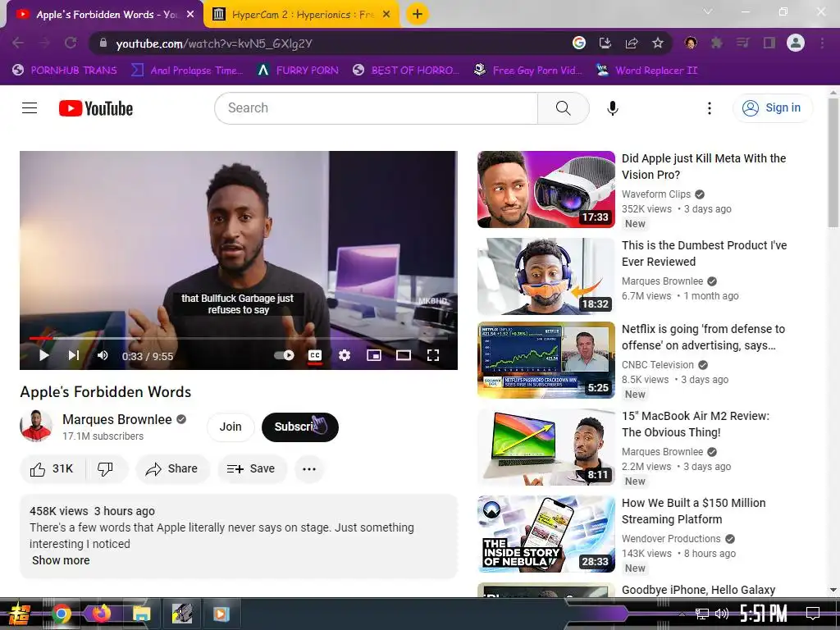Seek on the red video progress bar
The image size is (840, 630).
point(239,339)
